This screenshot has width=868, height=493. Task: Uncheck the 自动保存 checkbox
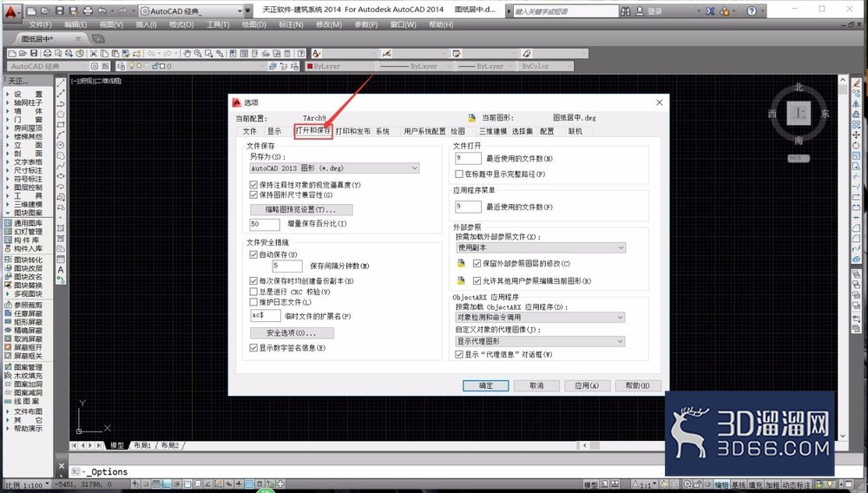point(253,254)
